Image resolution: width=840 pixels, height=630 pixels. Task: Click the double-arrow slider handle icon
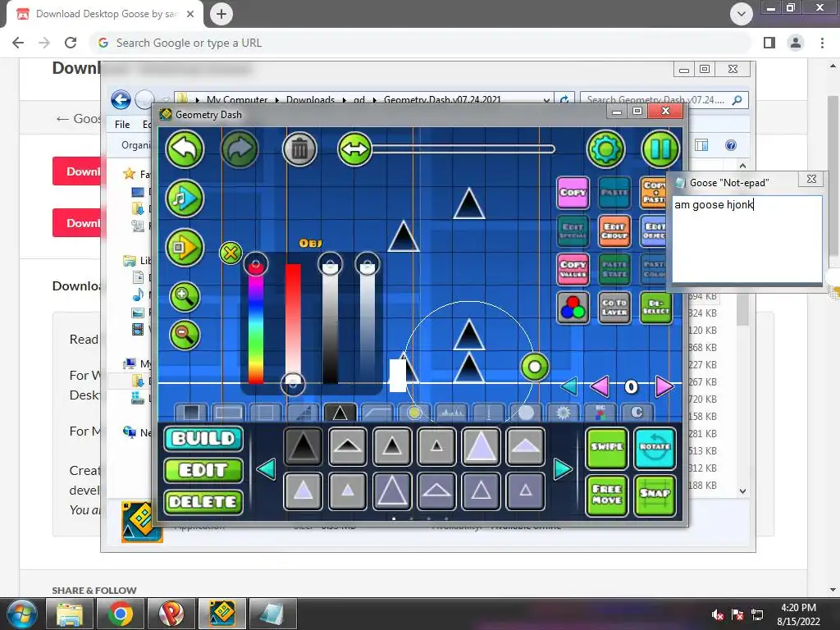pyautogui.click(x=354, y=149)
